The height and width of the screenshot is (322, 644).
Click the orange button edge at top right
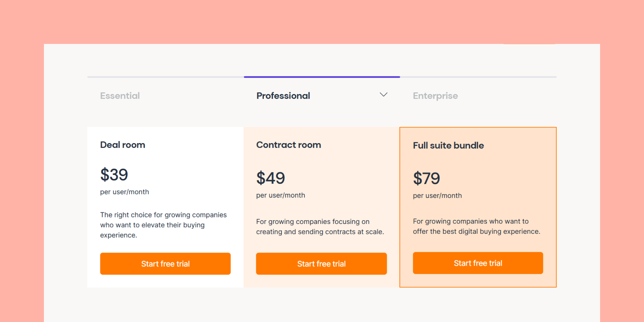(x=529, y=44)
